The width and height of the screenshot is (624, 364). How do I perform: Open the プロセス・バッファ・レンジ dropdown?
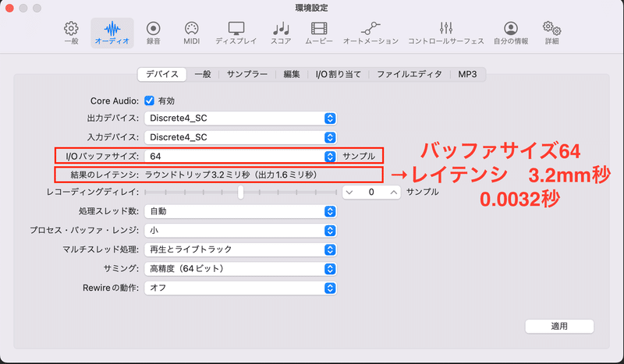click(x=240, y=231)
